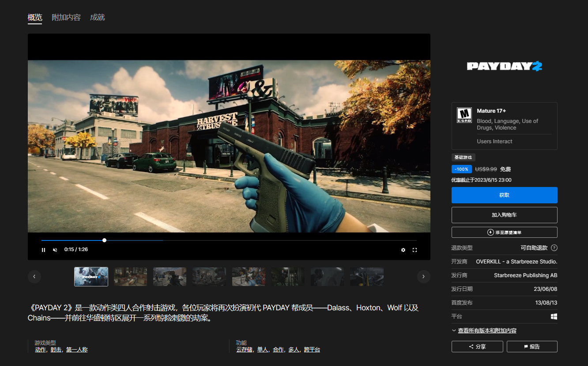Click the ESRB Mature rating icon
The height and width of the screenshot is (366, 588).
click(x=464, y=115)
